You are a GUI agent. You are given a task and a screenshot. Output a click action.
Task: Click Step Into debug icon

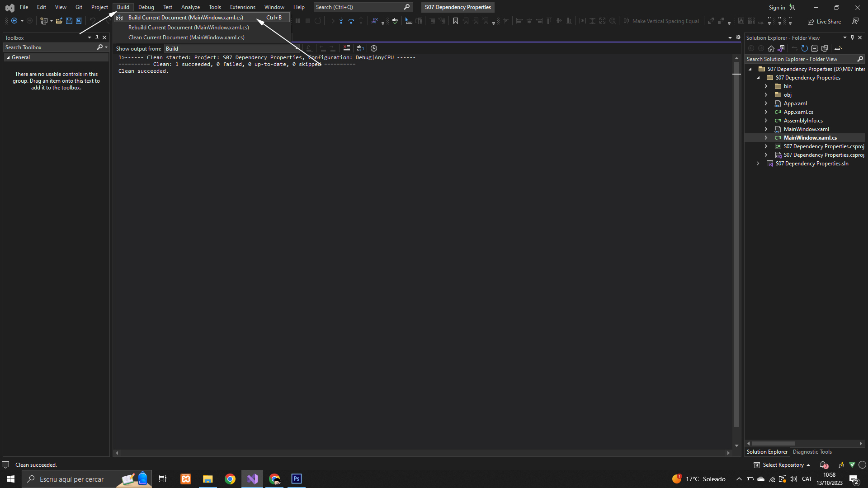(x=341, y=21)
